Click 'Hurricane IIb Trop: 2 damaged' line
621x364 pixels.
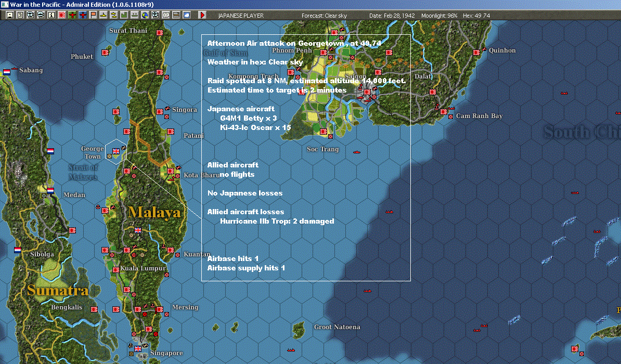[x=277, y=221]
